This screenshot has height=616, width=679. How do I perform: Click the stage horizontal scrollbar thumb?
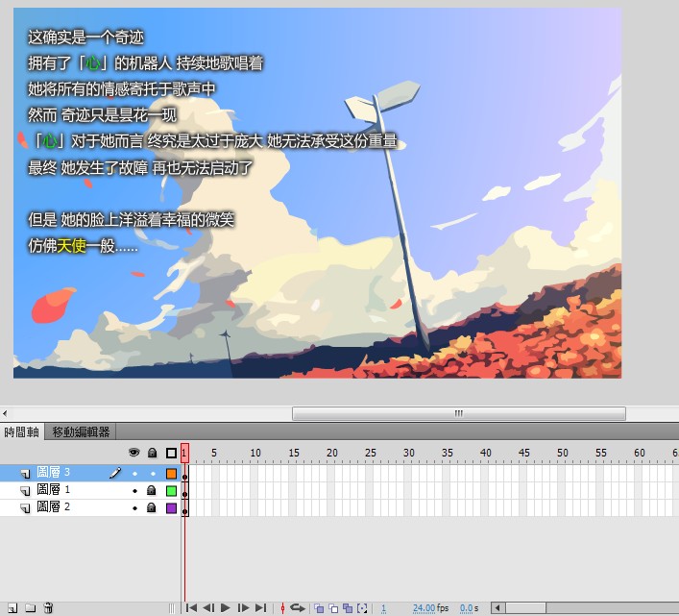[x=458, y=413]
